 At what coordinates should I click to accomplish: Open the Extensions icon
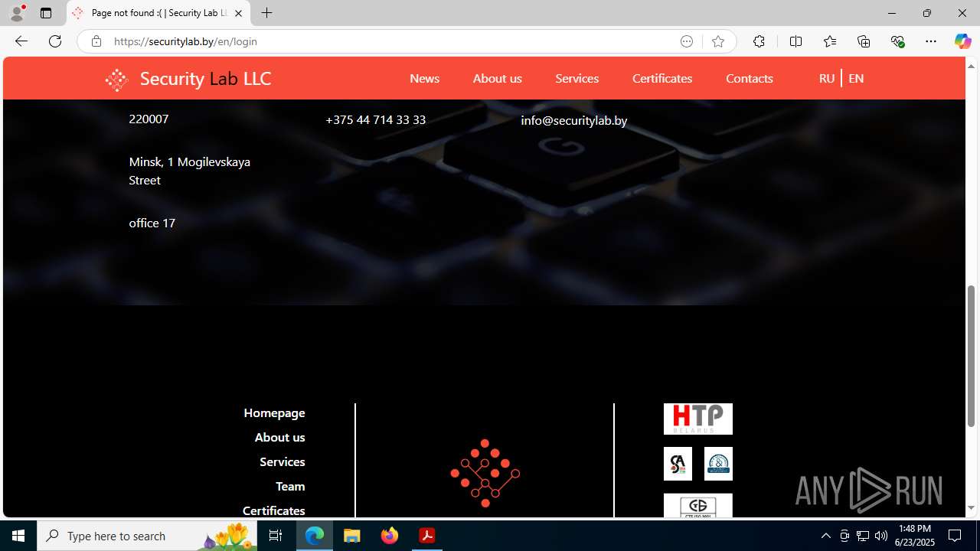(759, 41)
